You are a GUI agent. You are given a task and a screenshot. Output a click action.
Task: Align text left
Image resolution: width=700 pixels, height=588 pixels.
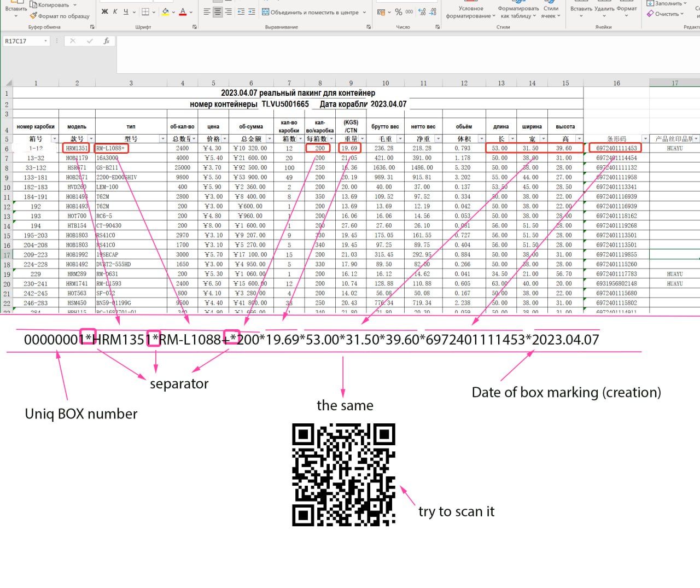pos(207,11)
